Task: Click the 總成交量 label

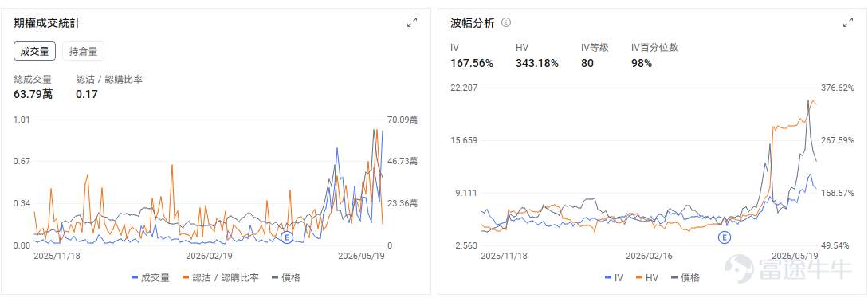Action: coord(33,80)
